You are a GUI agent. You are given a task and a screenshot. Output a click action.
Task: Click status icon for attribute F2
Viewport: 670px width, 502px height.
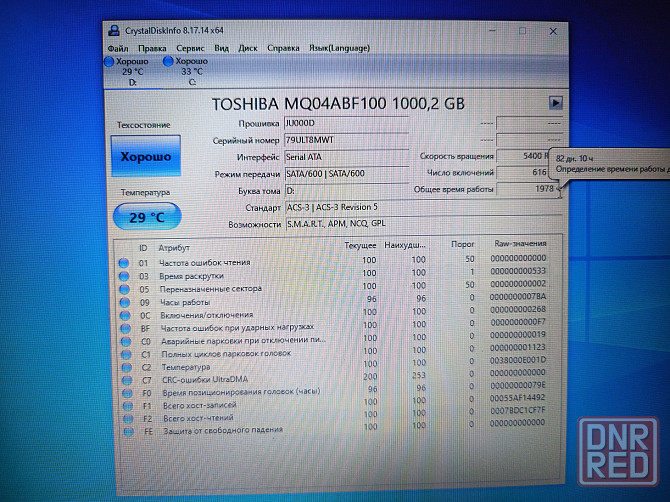[x=128, y=418]
